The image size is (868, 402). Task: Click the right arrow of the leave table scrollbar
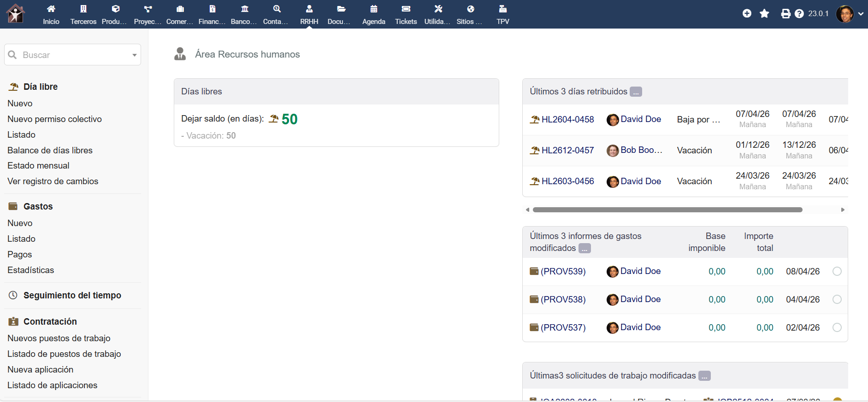click(843, 210)
